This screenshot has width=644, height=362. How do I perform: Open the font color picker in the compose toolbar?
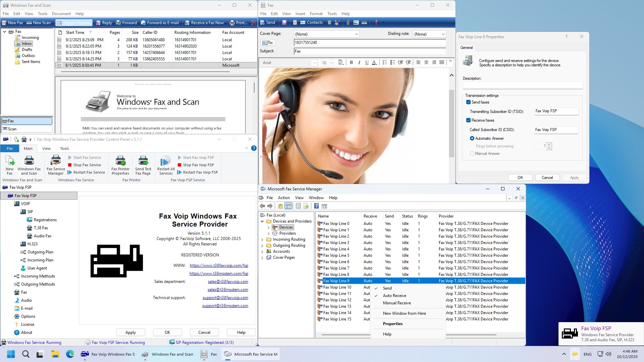click(375, 62)
